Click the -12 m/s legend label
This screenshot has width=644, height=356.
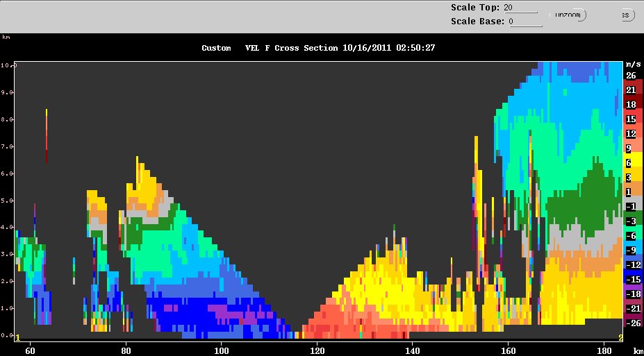click(633, 265)
